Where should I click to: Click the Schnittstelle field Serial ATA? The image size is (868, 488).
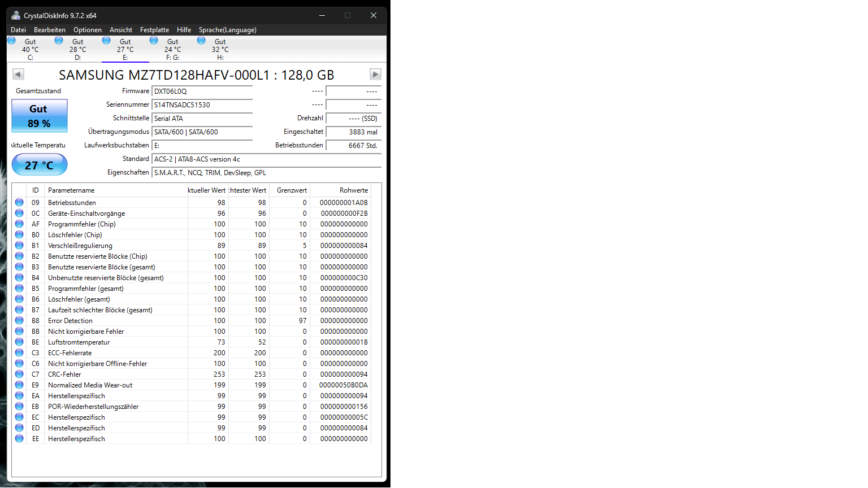(202, 119)
